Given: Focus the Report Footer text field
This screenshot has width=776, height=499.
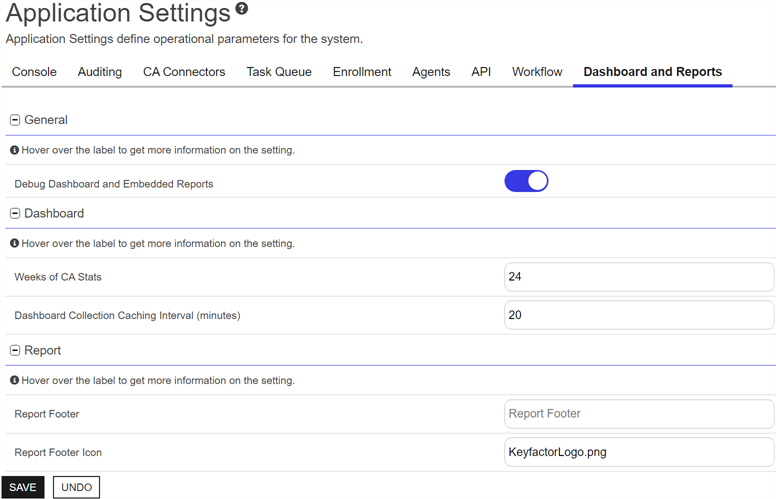Looking at the screenshot, I should point(638,414).
